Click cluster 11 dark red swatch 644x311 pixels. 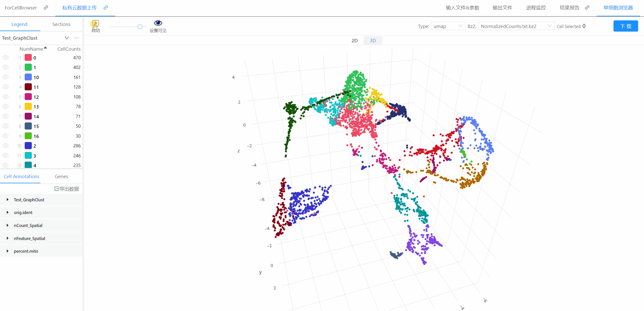pyautogui.click(x=28, y=87)
